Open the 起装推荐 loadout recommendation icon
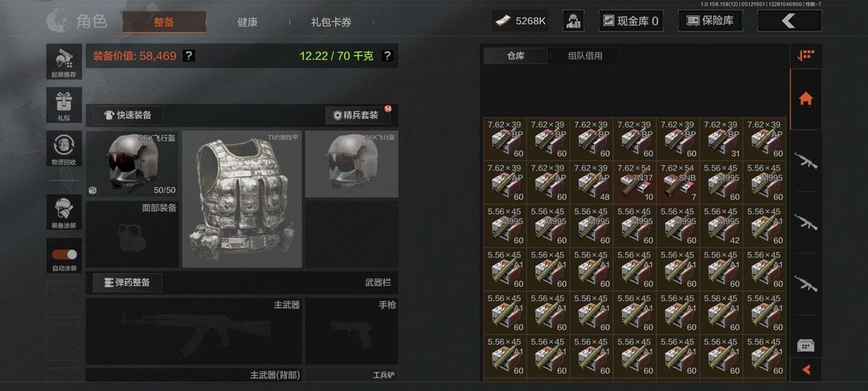 [x=64, y=62]
